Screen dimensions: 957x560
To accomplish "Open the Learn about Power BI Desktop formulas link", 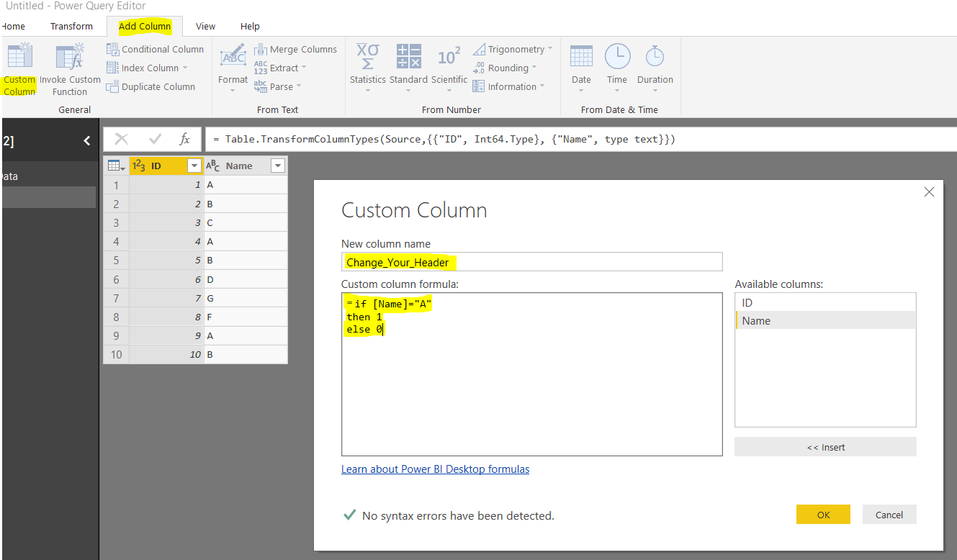I will pyautogui.click(x=435, y=469).
